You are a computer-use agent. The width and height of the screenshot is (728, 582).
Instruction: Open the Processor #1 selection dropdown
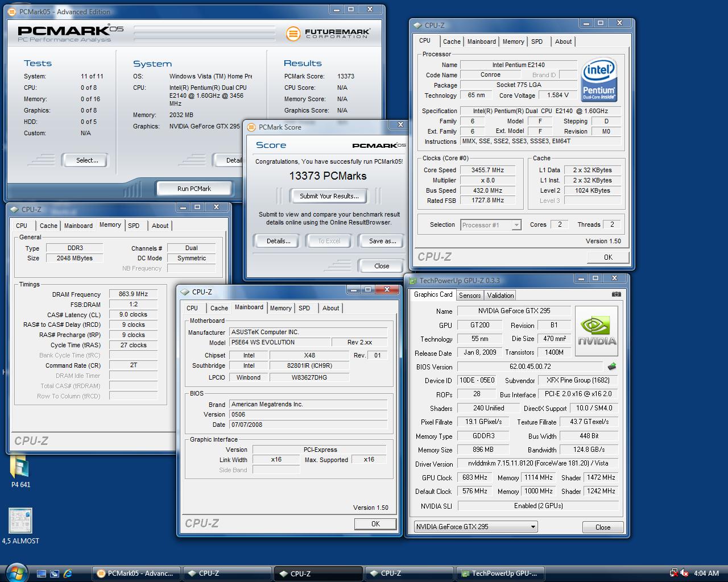coord(490,225)
